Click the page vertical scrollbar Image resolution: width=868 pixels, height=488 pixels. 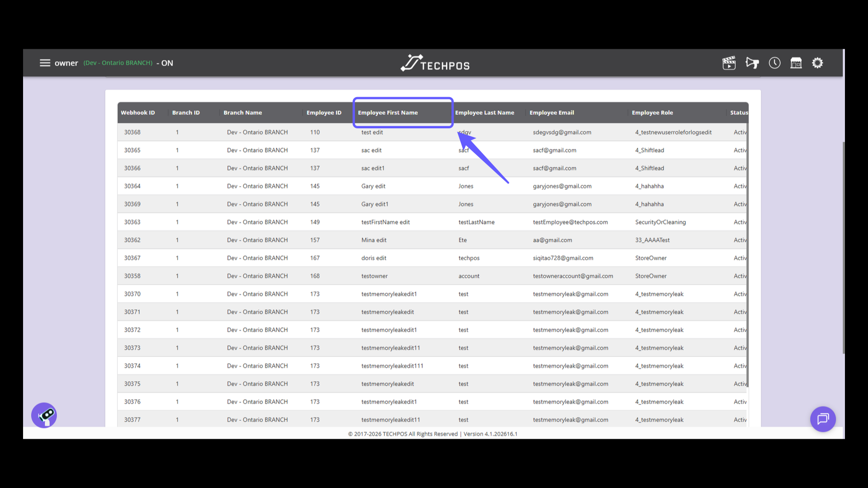(x=843, y=248)
